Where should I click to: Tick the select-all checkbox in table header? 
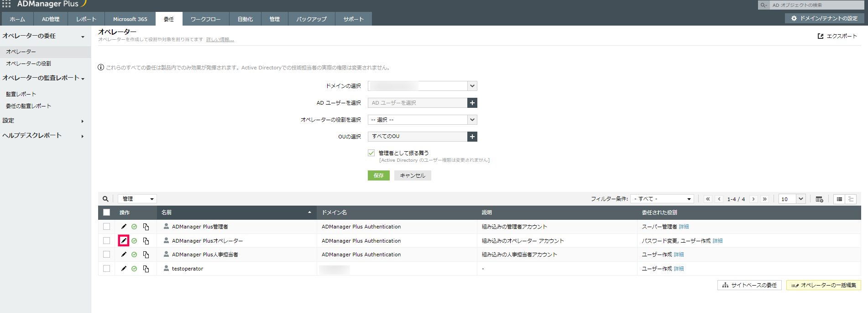pyautogui.click(x=106, y=212)
